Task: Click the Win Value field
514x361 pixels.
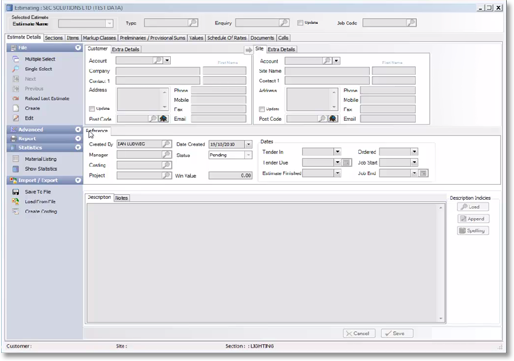Action: (230, 175)
